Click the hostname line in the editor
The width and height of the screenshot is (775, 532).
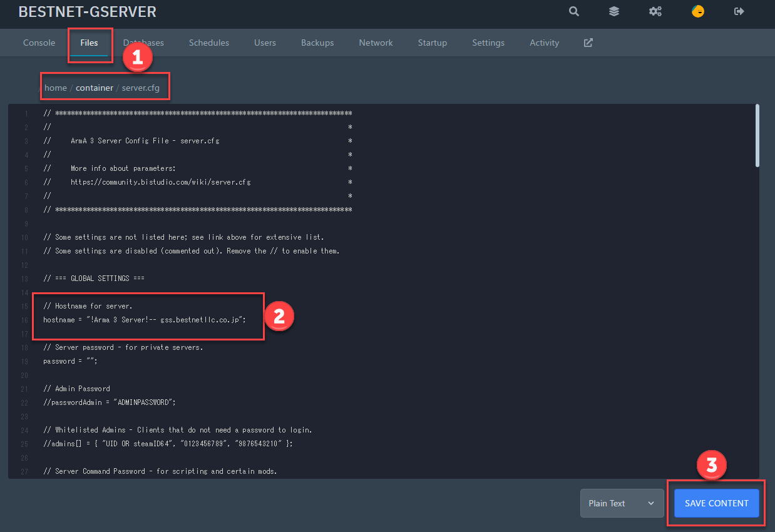tap(145, 319)
